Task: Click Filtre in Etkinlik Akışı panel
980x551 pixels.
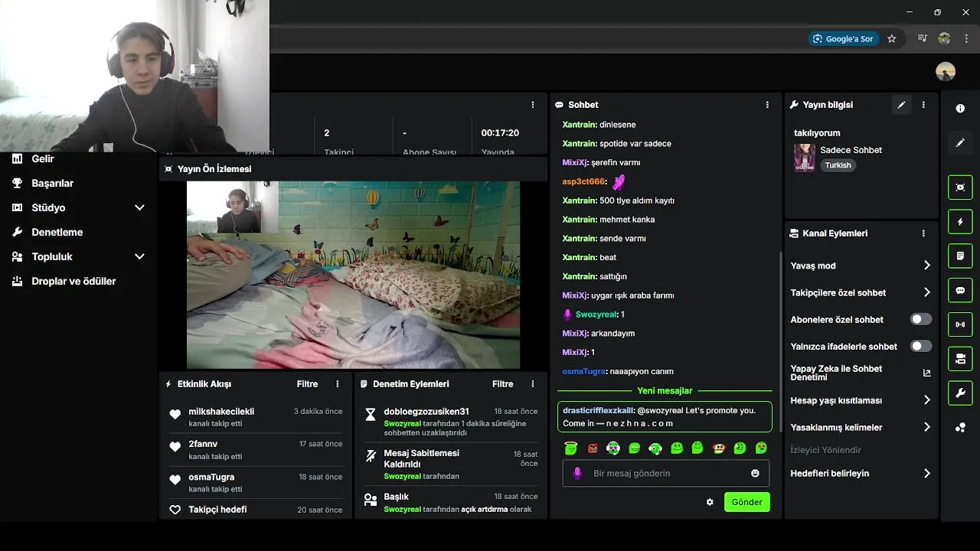Action: click(307, 384)
